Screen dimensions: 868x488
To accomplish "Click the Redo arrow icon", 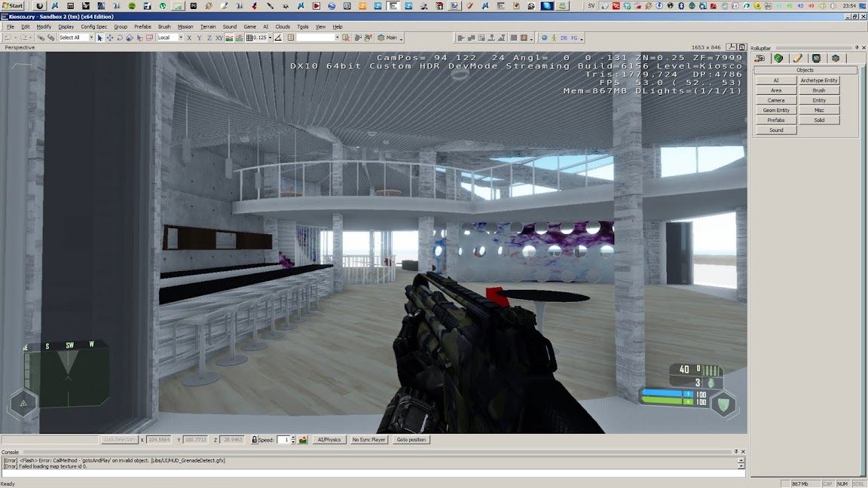I will 23,38.
